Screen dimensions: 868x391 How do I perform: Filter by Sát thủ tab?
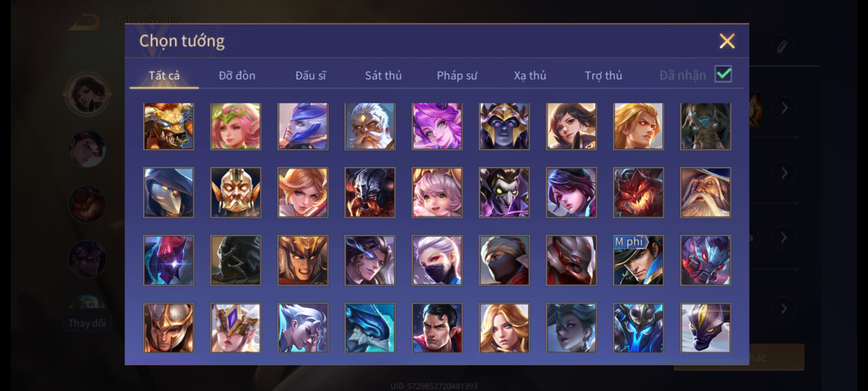coord(383,75)
